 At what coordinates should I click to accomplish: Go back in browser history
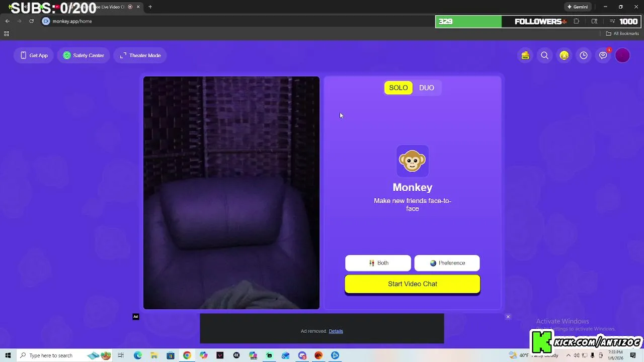8,21
